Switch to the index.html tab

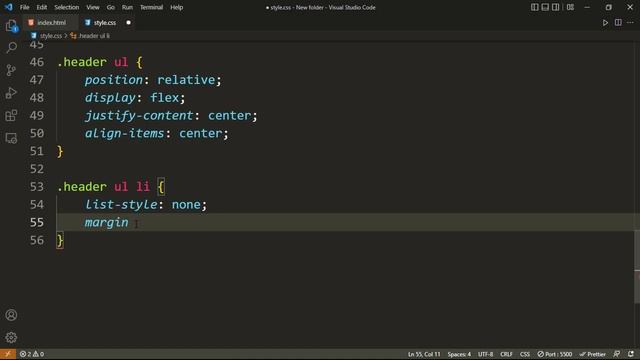[51, 23]
